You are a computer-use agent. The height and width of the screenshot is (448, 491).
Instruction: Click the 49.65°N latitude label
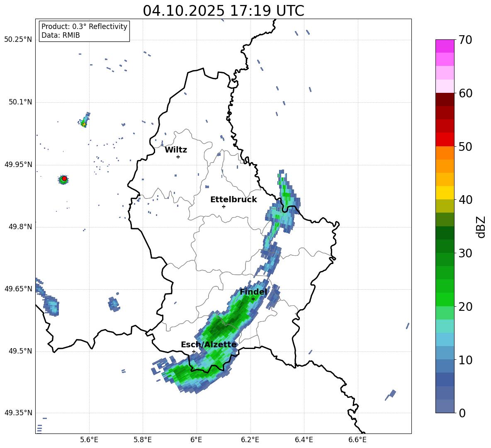point(18,289)
